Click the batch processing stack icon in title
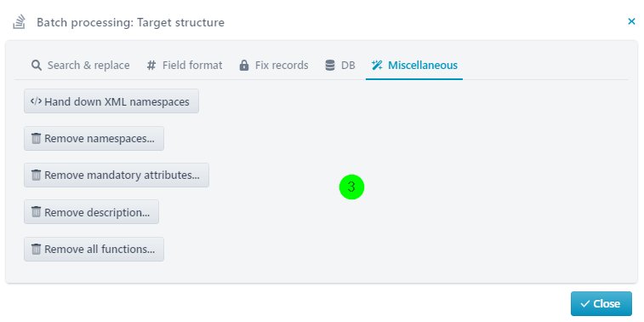 point(20,22)
